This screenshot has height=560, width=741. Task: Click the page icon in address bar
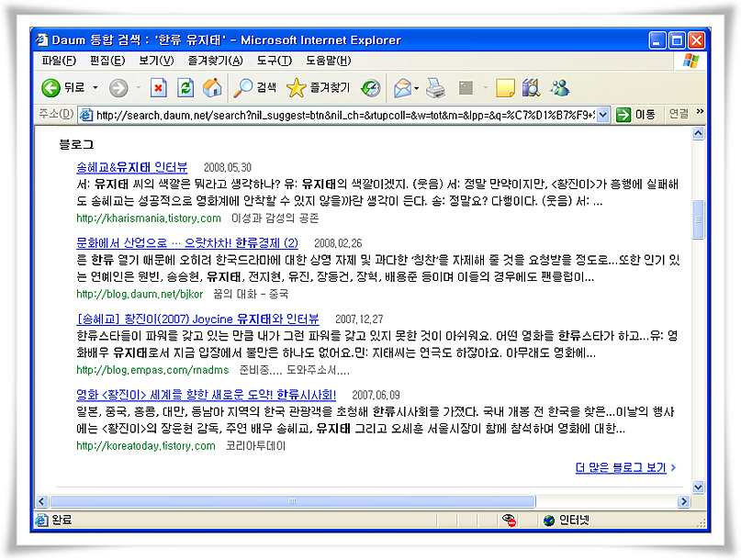tap(86, 115)
